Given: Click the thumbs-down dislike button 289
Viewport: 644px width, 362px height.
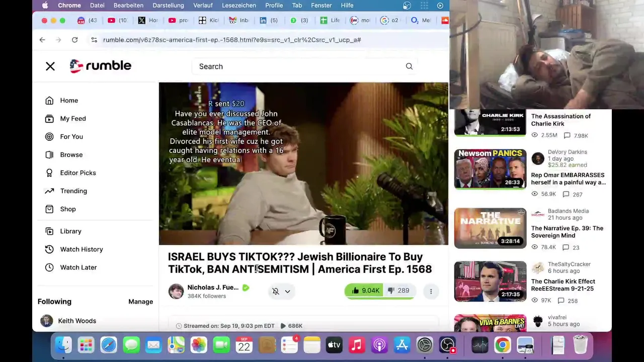Looking at the screenshot, I should 398,291.
